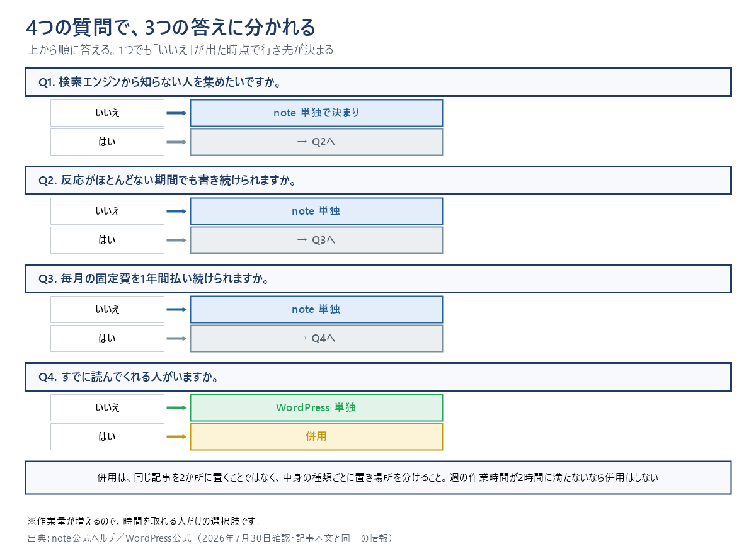756x556 pixels.
Task: Choose the 'いいえ' box under Q3
Action: [107, 309]
